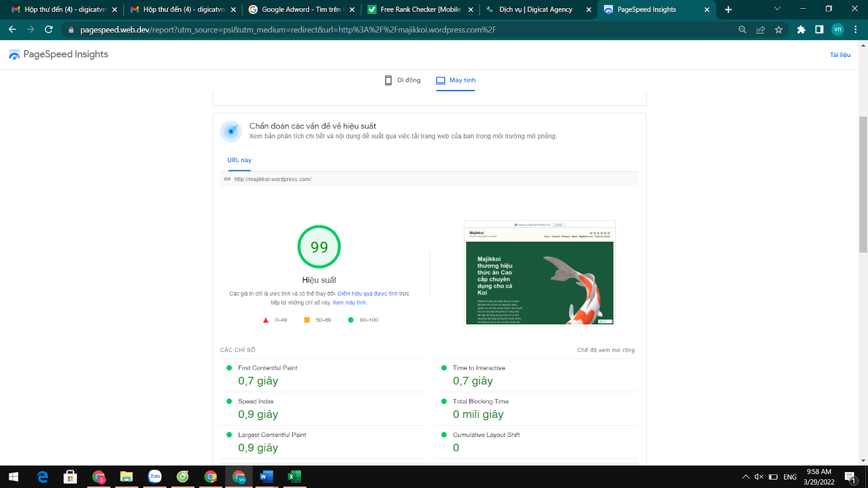Click the Cumulative Layout Shift metric
Image resolution: width=868 pixels, height=488 pixels.
537,442
